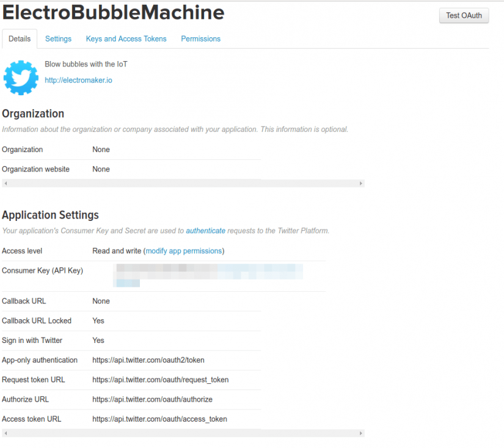Click Application Settings scrollbar left arrow
The width and height of the screenshot is (504, 448).
(x=5, y=433)
